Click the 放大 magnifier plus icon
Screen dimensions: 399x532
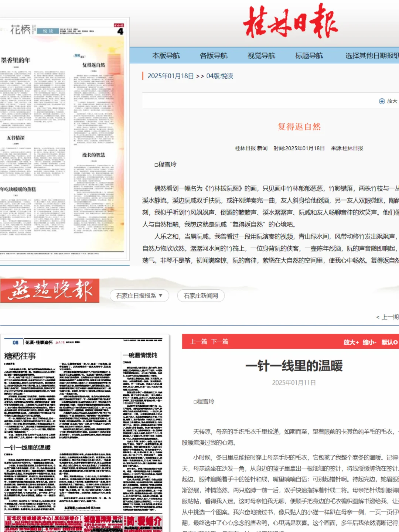(382, 101)
